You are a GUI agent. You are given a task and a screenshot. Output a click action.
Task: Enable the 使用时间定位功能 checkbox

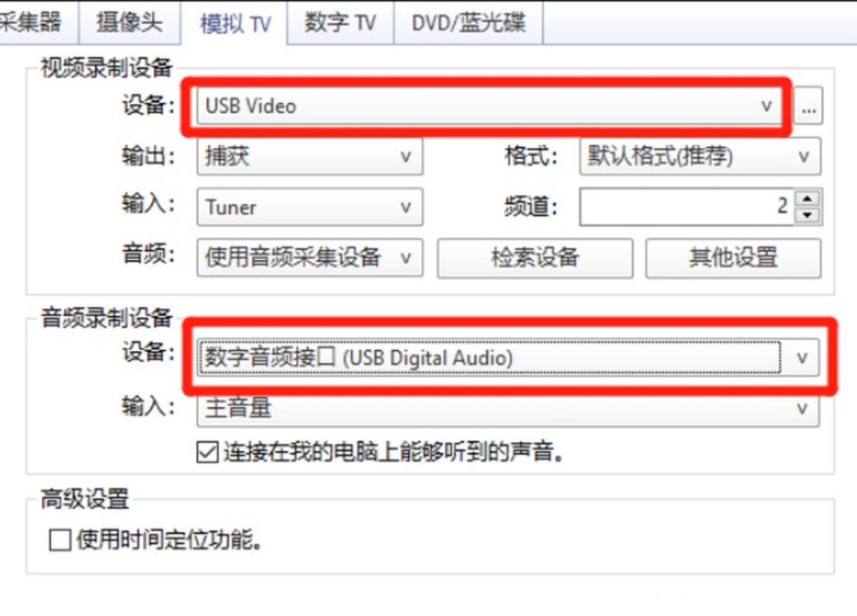pyautogui.click(x=60, y=540)
